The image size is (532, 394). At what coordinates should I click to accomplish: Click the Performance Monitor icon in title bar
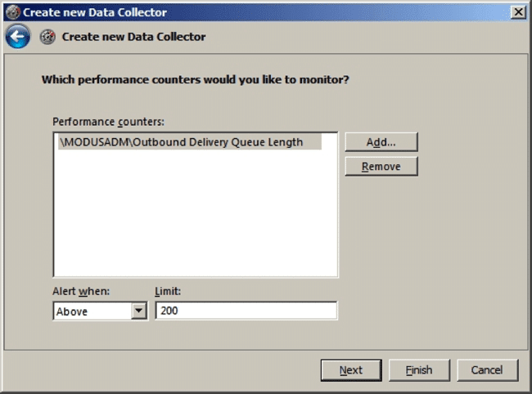pyautogui.click(x=12, y=12)
